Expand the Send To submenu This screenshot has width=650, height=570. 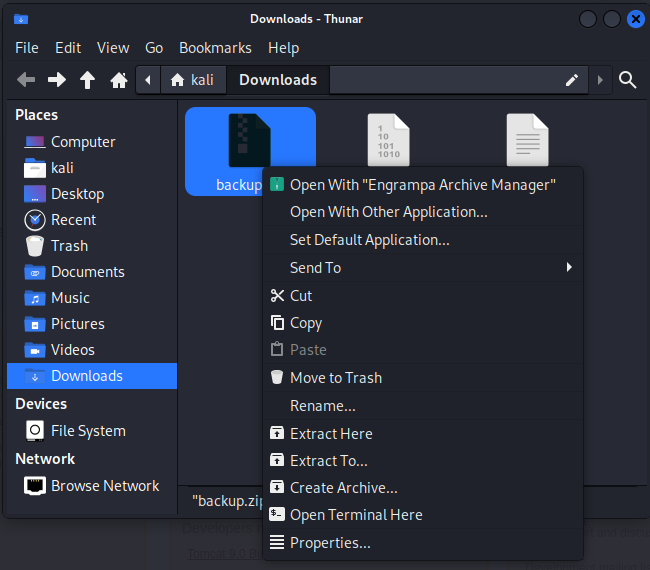click(423, 268)
